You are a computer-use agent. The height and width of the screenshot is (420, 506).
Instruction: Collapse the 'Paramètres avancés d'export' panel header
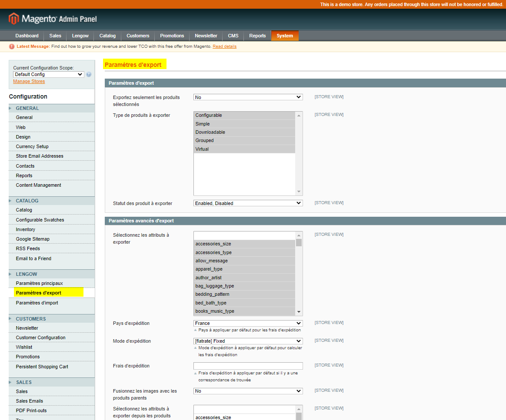305,221
